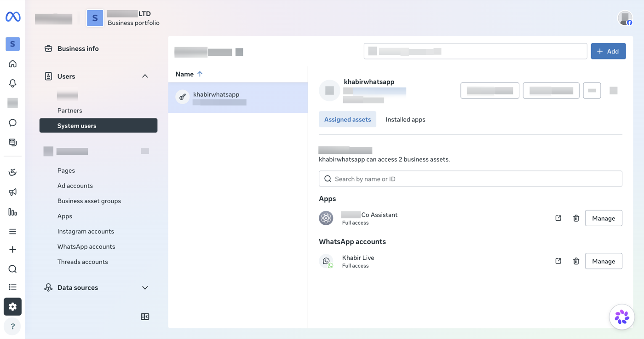Open the business portfolio switcher

coord(123,18)
